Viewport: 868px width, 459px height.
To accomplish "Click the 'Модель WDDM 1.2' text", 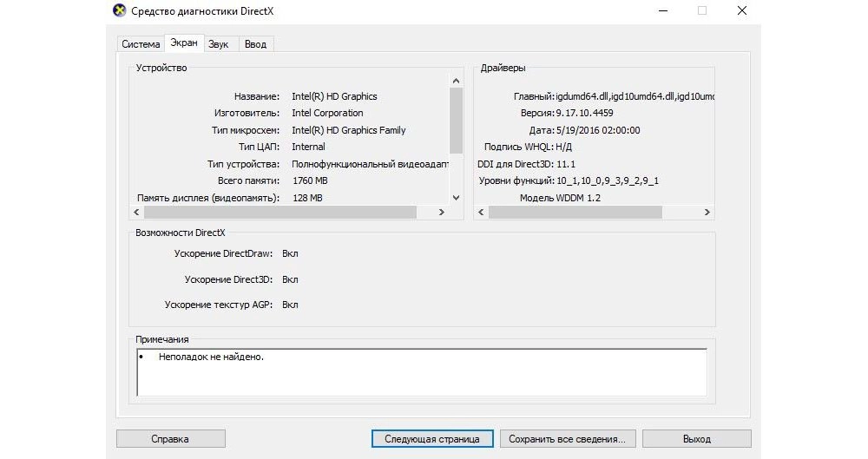I will [560, 198].
